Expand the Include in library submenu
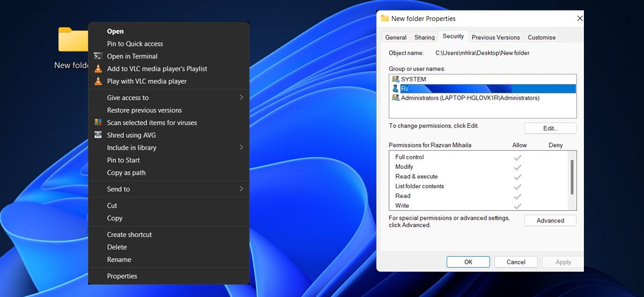This screenshot has width=644, height=297. (241, 147)
